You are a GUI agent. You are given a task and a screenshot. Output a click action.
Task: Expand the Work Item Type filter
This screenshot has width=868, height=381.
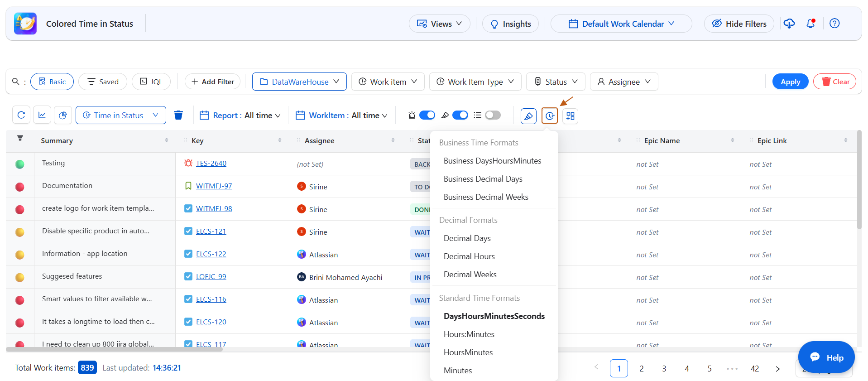[475, 82]
